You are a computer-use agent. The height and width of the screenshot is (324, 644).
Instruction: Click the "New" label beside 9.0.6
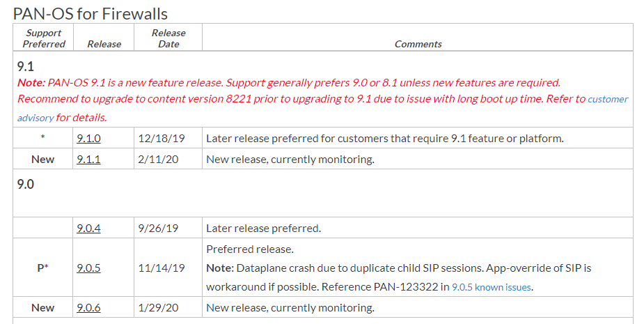(43, 307)
